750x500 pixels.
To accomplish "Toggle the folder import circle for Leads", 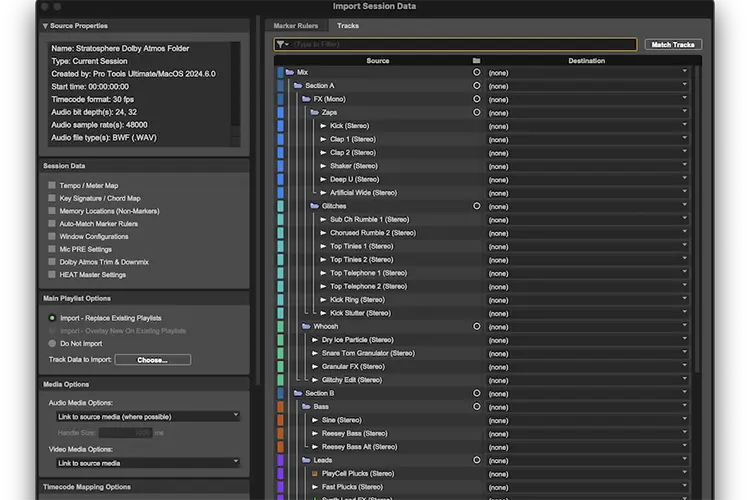I will point(476,460).
